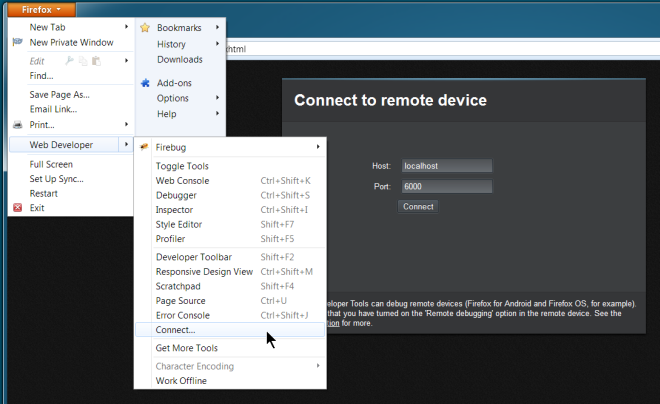Screen dimensions: 660x404
Task: Open Error Console entry
Action: coord(230,315)
